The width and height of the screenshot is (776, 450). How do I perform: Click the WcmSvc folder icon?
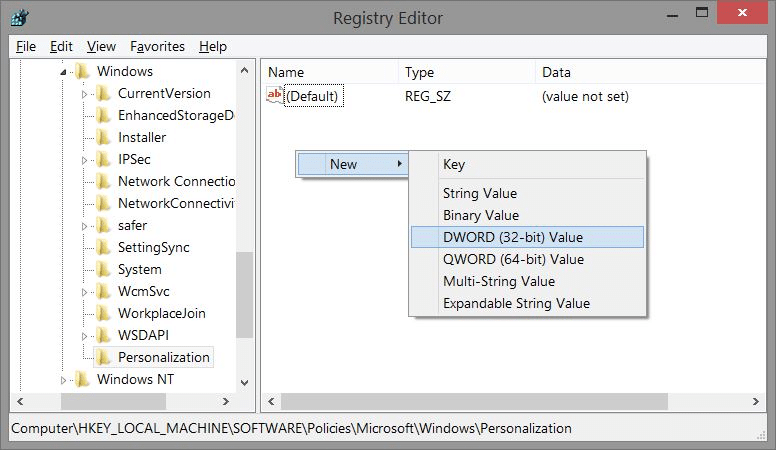coord(104,291)
